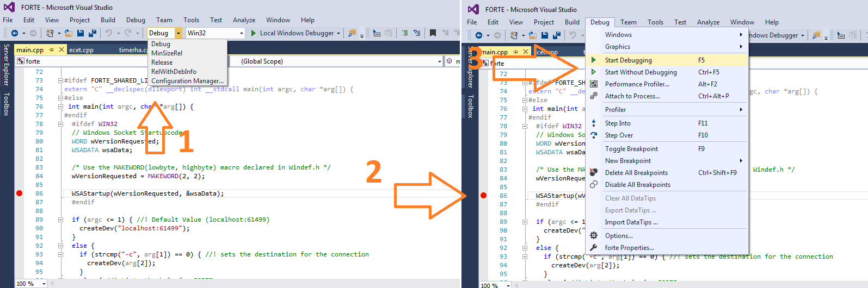Click Undo icon in left toolbar
This screenshot has width=868, height=288.
coord(109,33)
